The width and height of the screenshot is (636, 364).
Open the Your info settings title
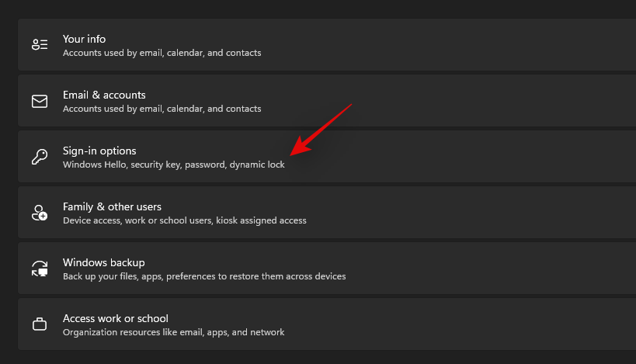point(85,39)
